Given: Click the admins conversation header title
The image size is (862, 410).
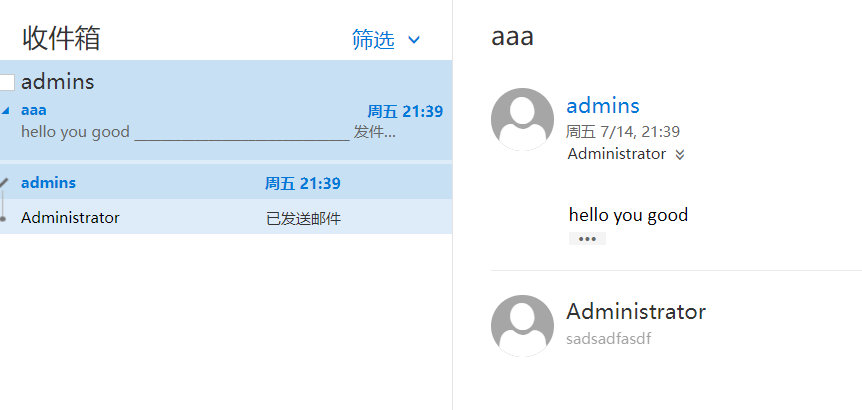Looking at the screenshot, I should (58, 82).
